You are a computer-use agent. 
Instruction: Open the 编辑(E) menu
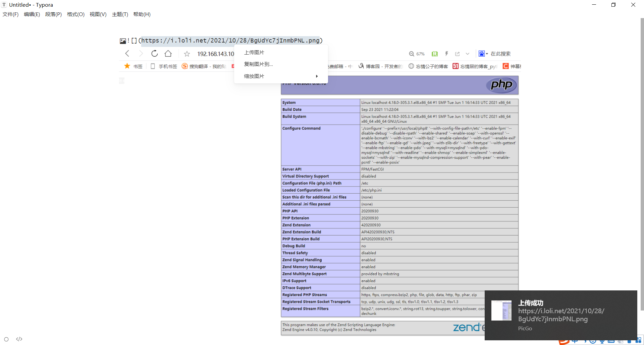click(32, 14)
